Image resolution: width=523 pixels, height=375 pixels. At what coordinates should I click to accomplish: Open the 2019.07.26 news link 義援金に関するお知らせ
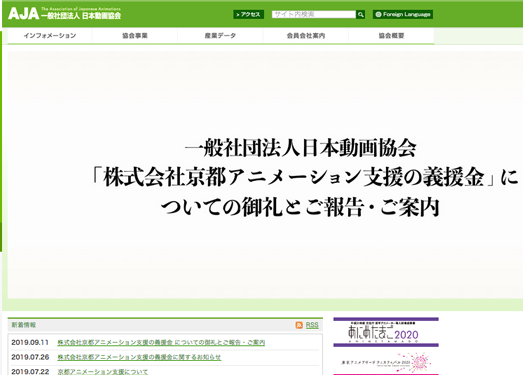point(139,357)
